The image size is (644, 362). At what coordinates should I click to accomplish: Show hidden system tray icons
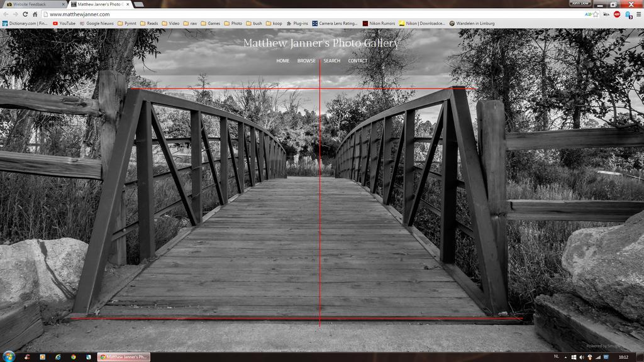coord(565,357)
